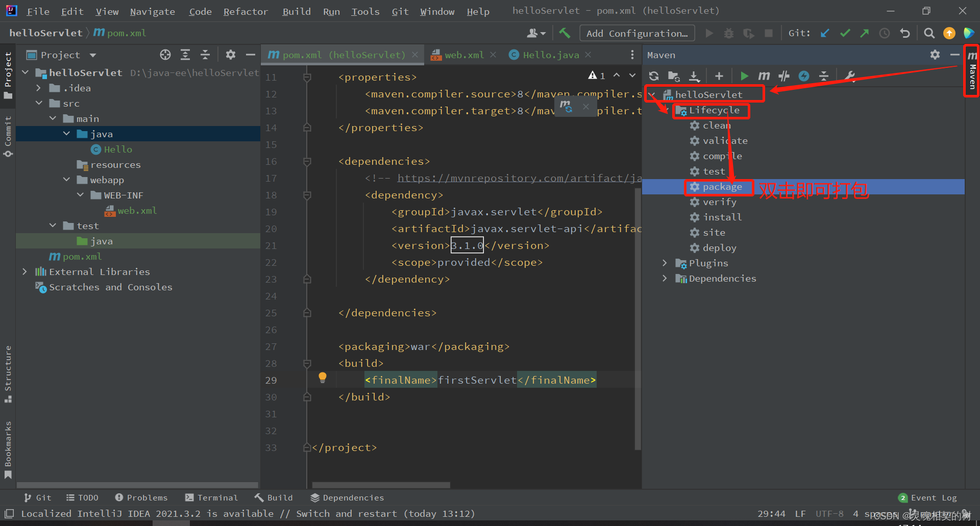Add Maven project with plus icon
The height and width of the screenshot is (526, 980).
pyautogui.click(x=719, y=76)
